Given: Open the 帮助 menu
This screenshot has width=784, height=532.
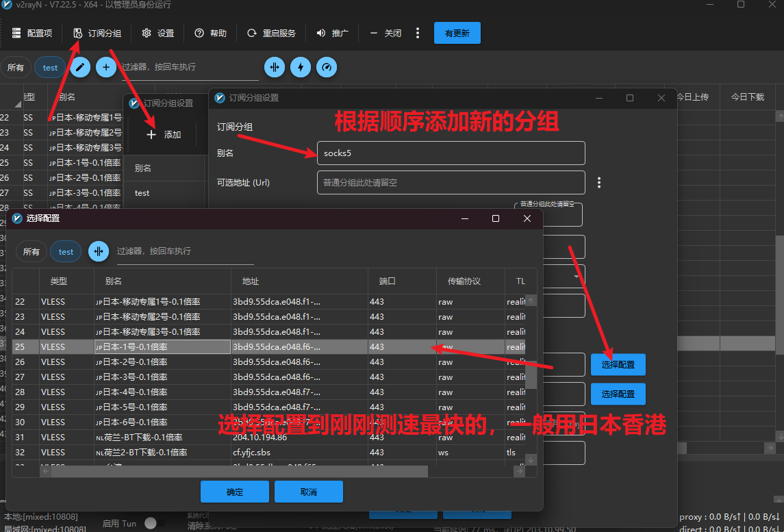Looking at the screenshot, I should pos(210,33).
